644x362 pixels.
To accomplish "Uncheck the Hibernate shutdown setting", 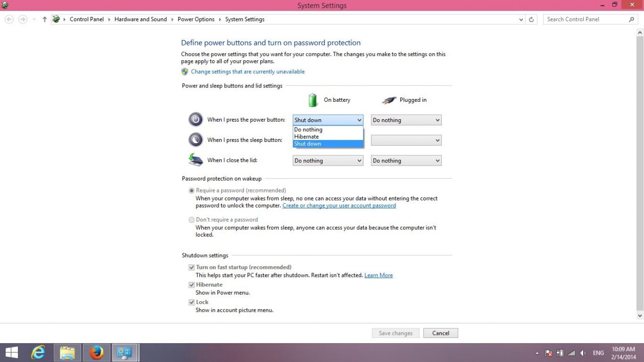I will [192, 285].
